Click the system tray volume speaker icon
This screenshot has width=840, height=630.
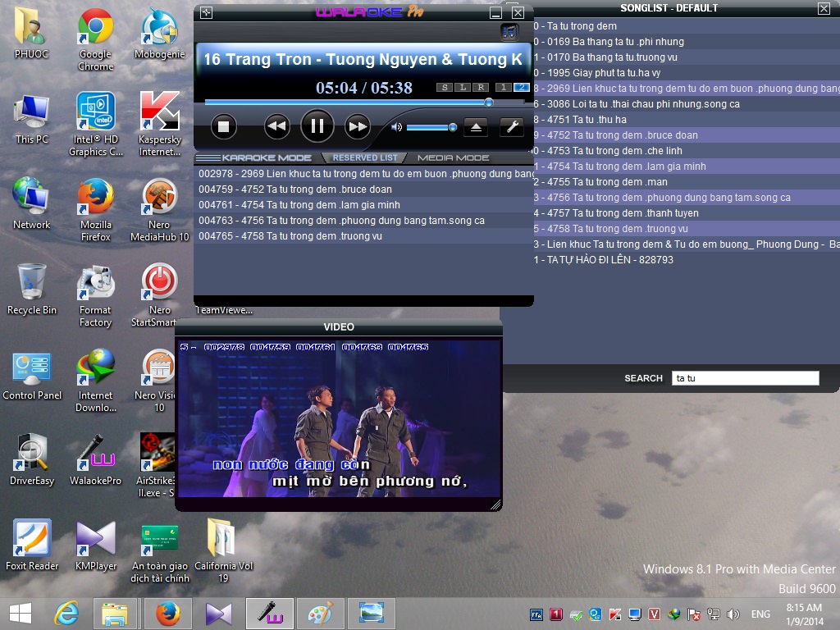[x=733, y=614]
